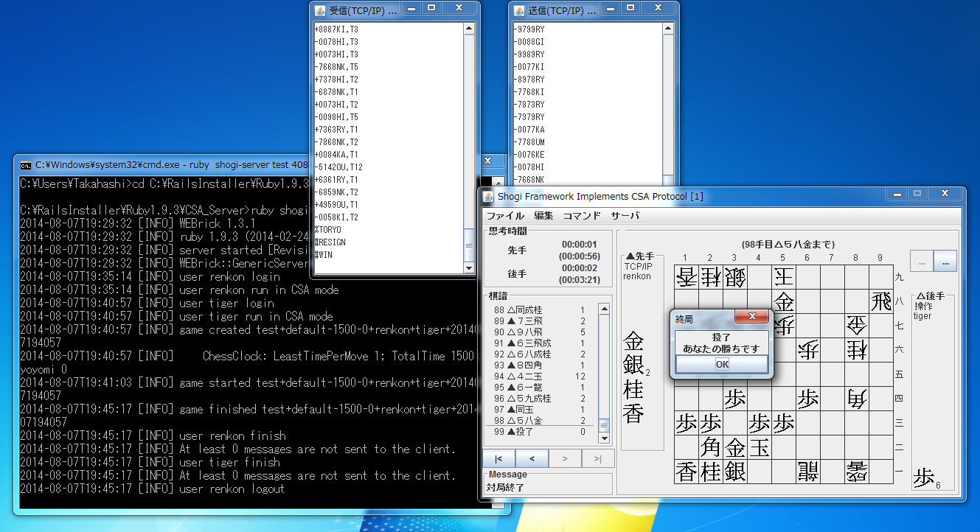
Task: Open the ファイル menu
Action: [x=505, y=216]
